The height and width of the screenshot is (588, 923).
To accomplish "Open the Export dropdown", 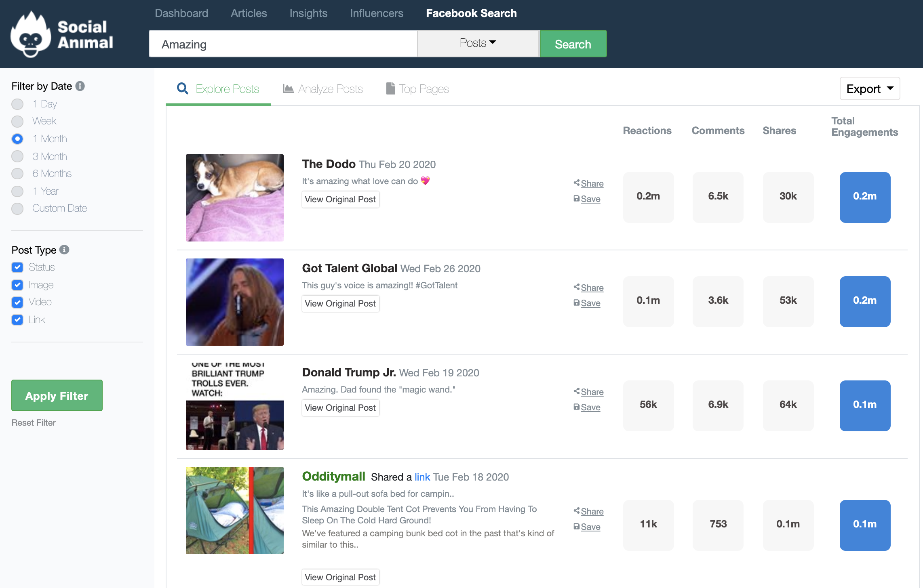I will (870, 88).
